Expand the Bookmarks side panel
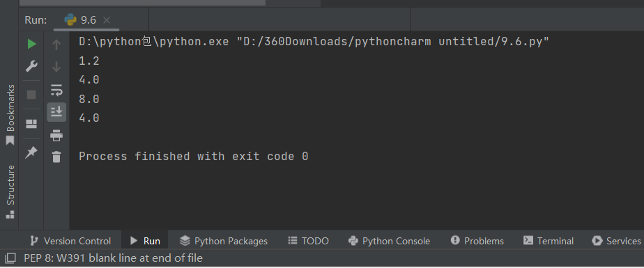 tap(10, 115)
